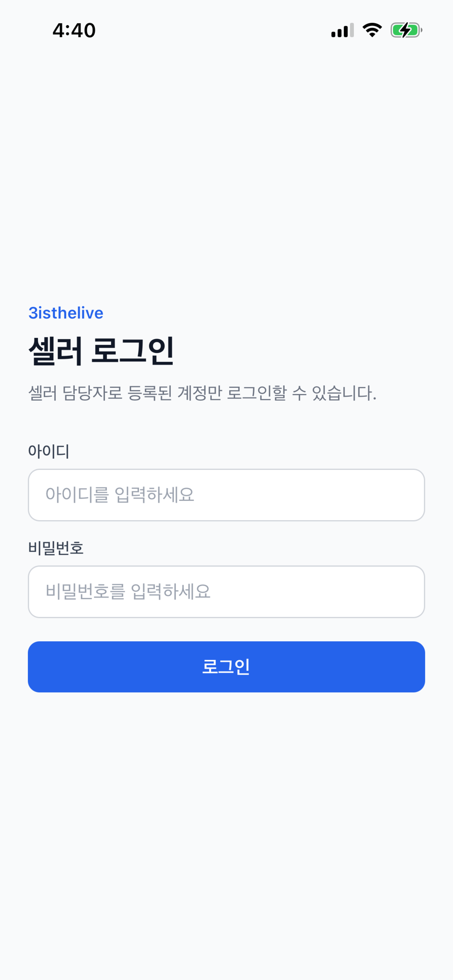Click the 아이디 field label
Screen dimensions: 453x980
(49, 451)
